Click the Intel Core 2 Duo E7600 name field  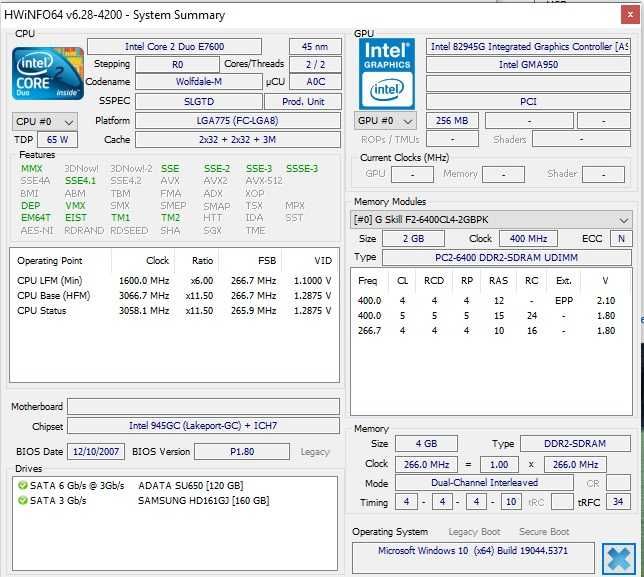[175, 46]
